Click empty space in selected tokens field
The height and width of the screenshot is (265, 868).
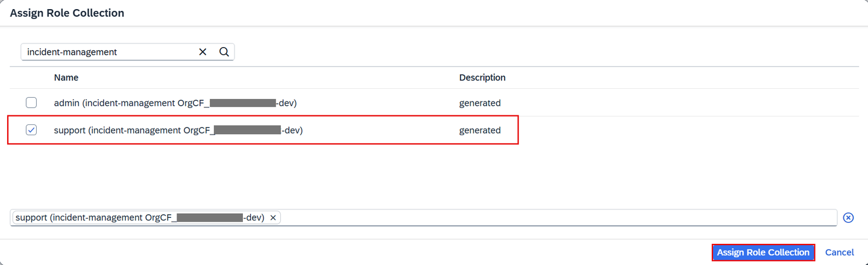click(558, 218)
